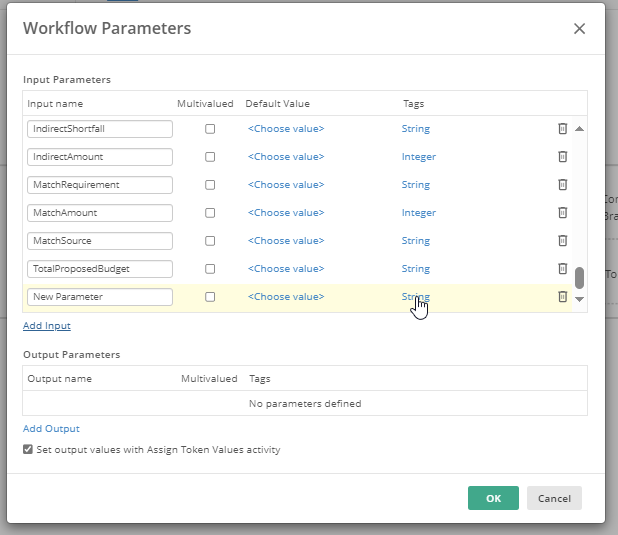Open Integer tag selector for IndirectAmount
The image size is (618, 535).
[419, 157]
